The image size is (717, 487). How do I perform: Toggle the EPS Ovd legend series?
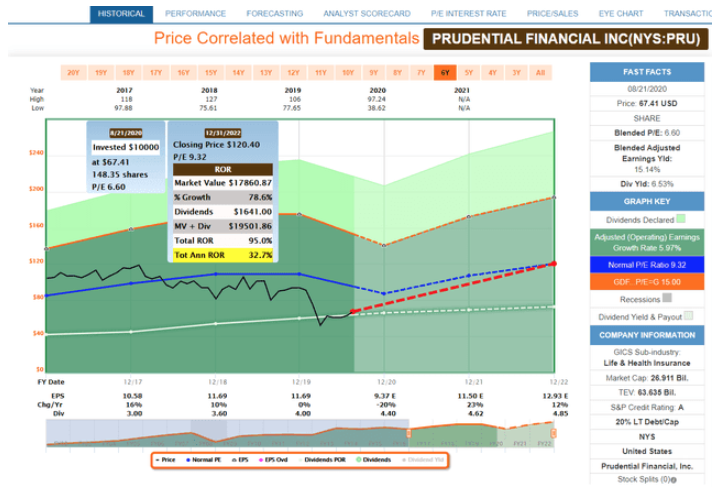pos(273,460)
